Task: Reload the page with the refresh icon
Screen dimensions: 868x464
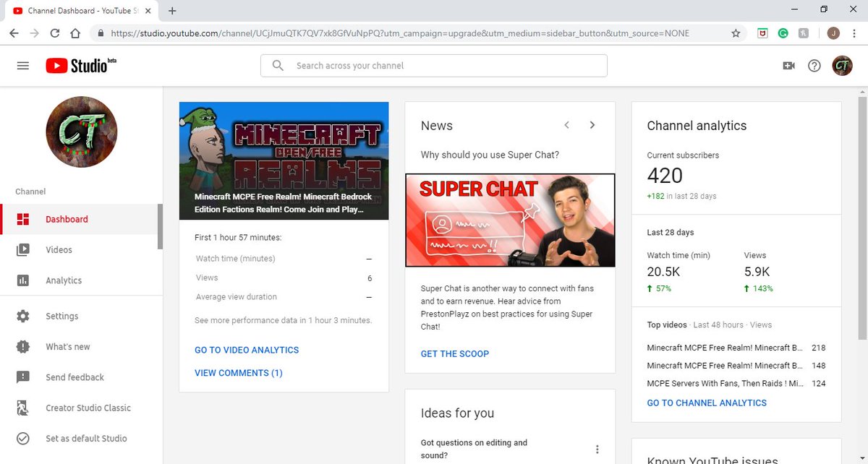Action: coord(55,33)
